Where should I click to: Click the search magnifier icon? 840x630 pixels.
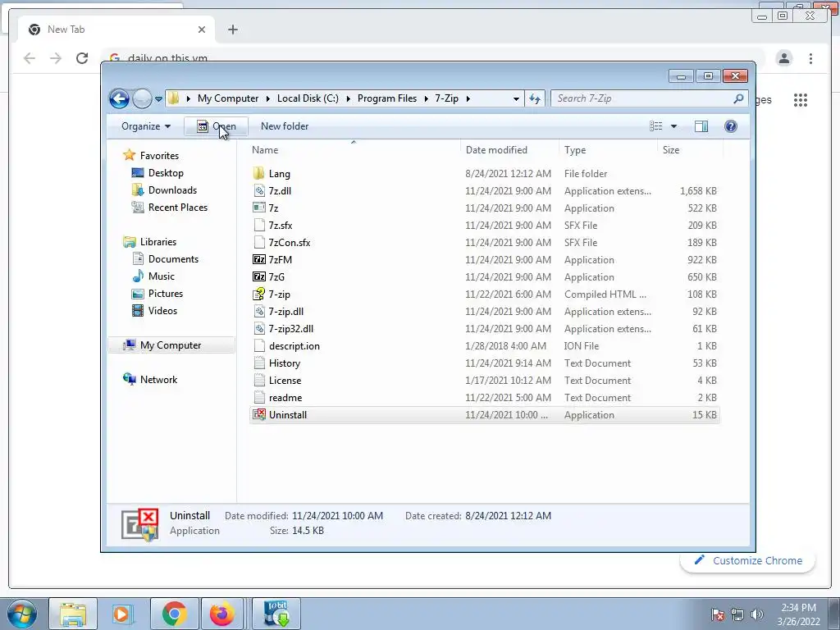coord(738,98)
